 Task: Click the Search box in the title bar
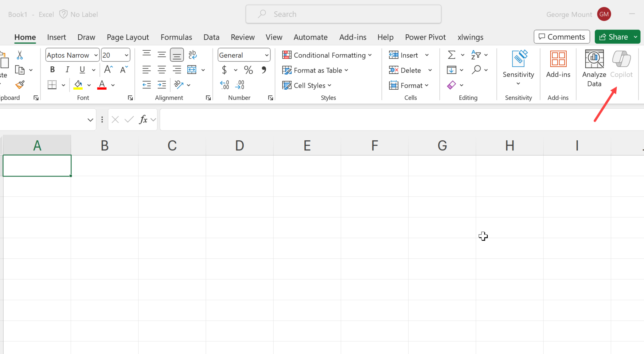point(343,14)
